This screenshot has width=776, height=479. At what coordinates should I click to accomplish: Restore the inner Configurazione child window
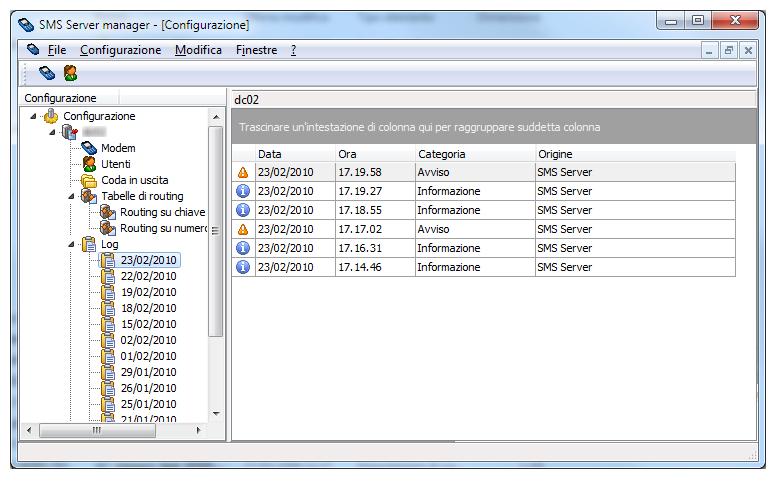[x=728, y=50]
